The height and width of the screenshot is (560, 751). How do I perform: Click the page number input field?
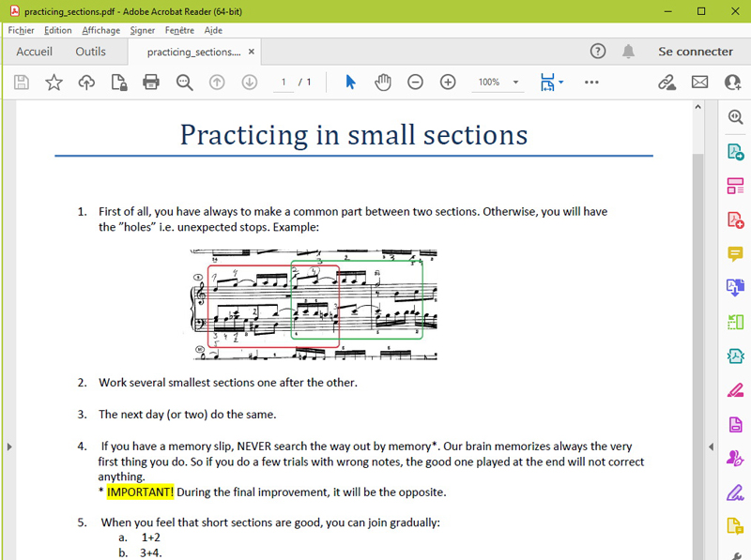click(284, 83)
